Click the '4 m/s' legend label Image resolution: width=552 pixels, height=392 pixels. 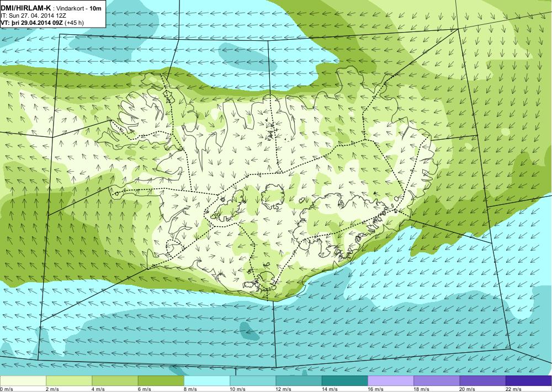(x=99, y=389)
